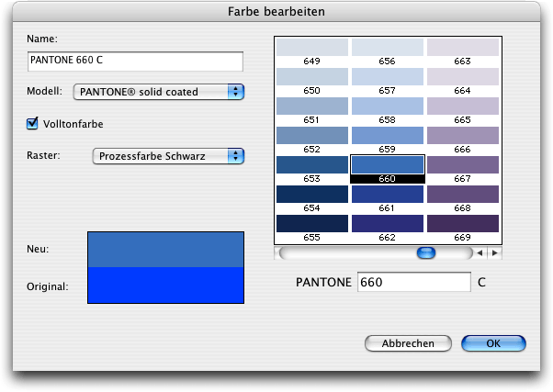Image resolution: width=553 pixels, height=392 pixels.
Task: Select PANTONE swatch 666
Action: coord(463,135)
